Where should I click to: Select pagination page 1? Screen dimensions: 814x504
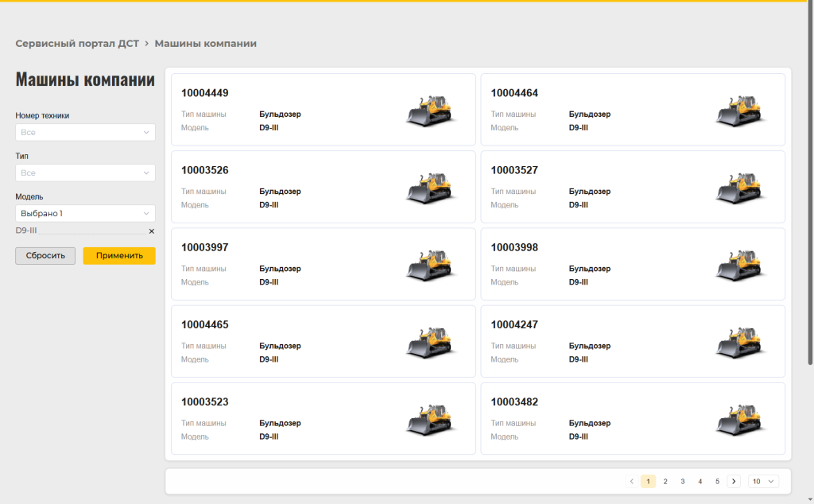(x=648, y=481)
